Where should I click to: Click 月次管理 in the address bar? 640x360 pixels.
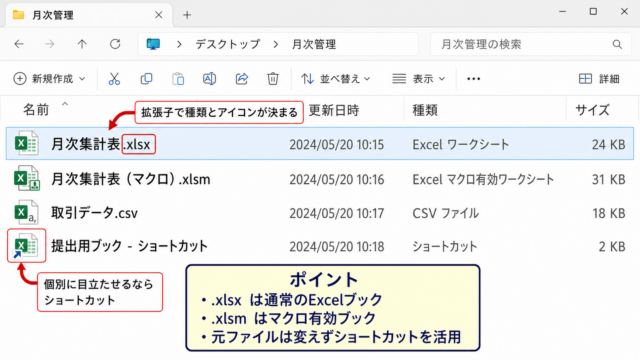[x=314, y=44]
